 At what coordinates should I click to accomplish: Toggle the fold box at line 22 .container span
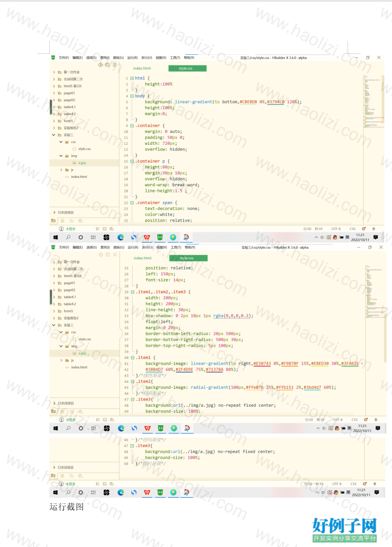132,203
